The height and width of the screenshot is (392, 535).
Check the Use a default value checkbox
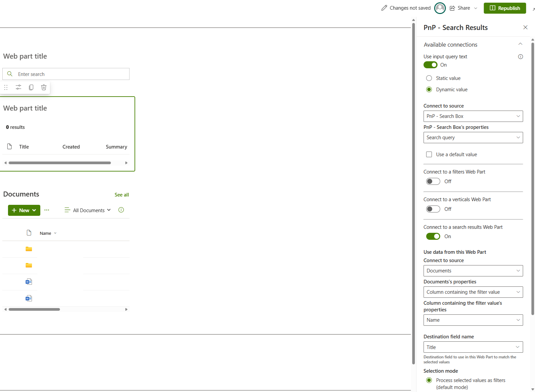pos(429,154)
